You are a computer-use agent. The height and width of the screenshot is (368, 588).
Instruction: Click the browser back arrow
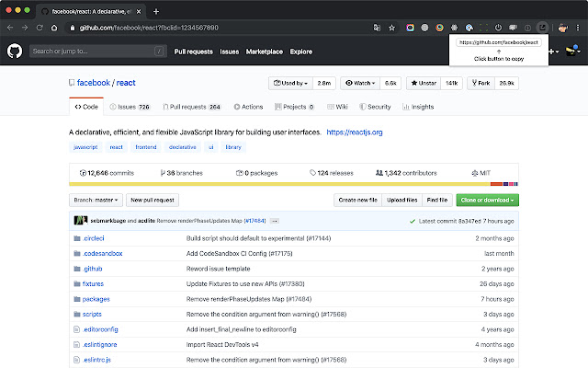point(10,29)
